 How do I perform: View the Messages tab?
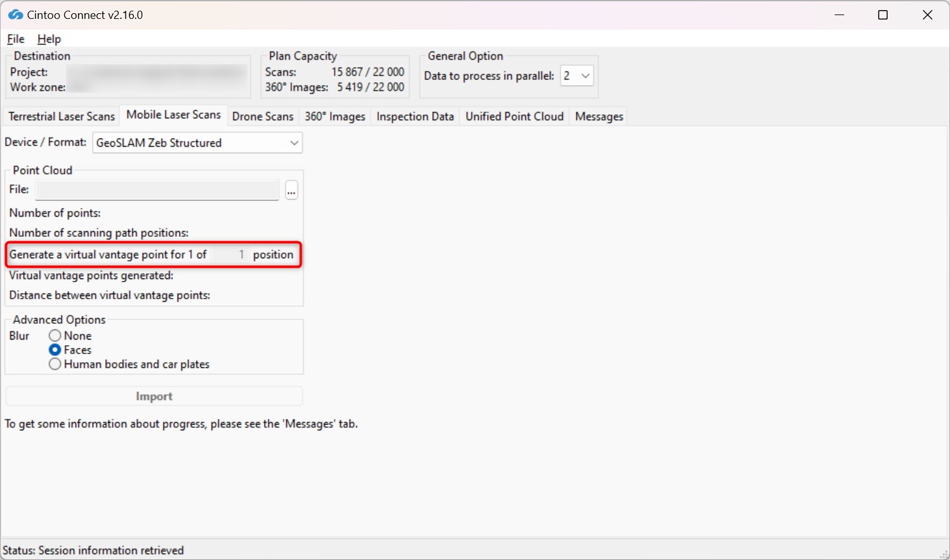point(599,117)
